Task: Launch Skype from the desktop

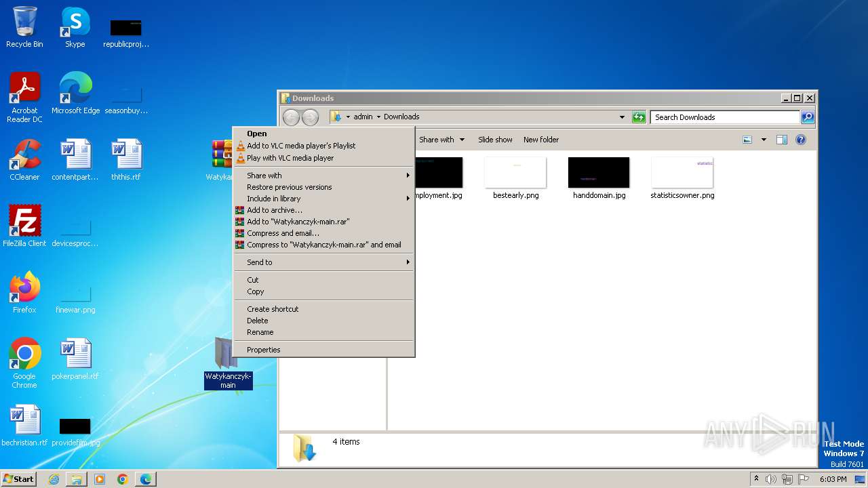Action: [x=75, y=27]
